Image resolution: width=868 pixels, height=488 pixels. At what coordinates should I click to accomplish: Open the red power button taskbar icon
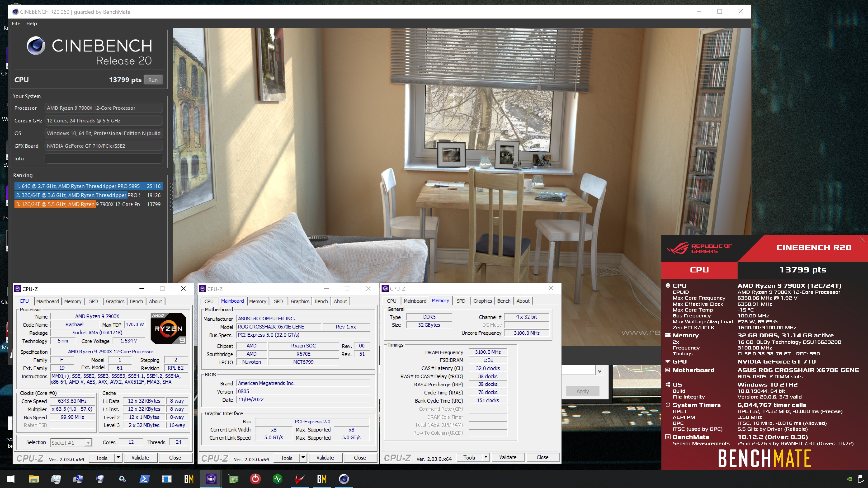pyautogui.click(x=255, y=479)
